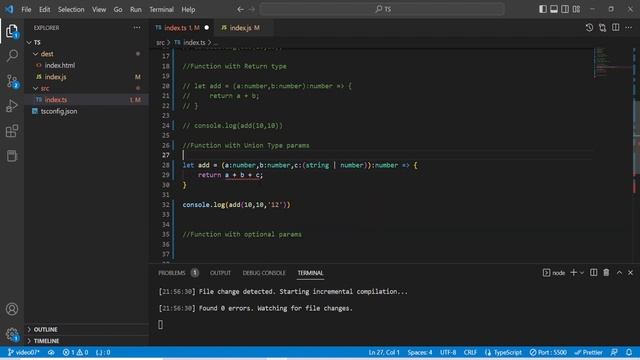Open the Source Control view
640x360 pixels.
[x=12, y=81]
